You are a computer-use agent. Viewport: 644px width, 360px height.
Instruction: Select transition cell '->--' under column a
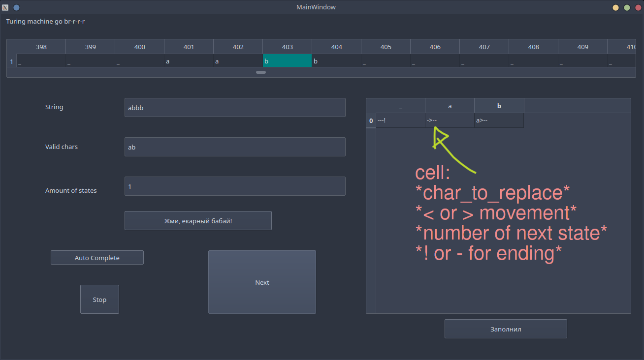click(450, 120)
